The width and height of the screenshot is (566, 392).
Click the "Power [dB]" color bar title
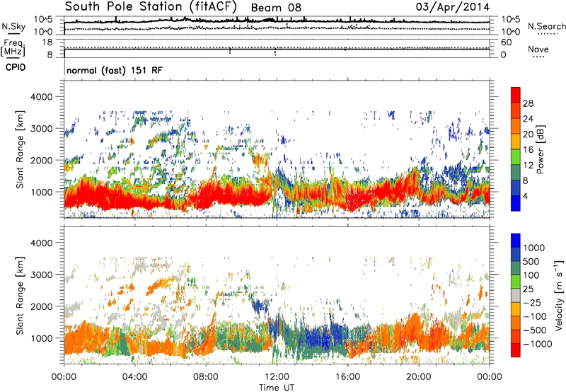pos(541,149)
